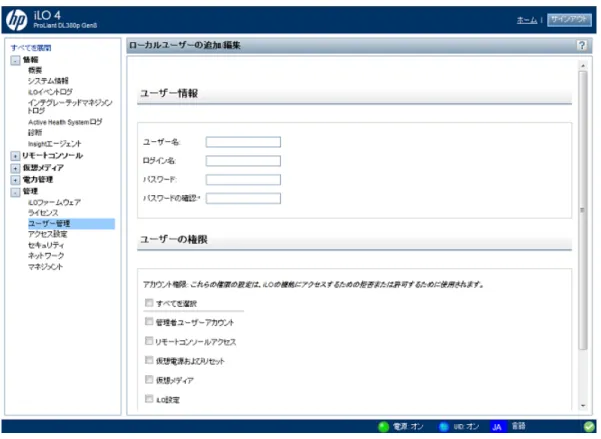Open ネットワーク in the sidebar
601x439 pixels.
[x=46, y=256]
